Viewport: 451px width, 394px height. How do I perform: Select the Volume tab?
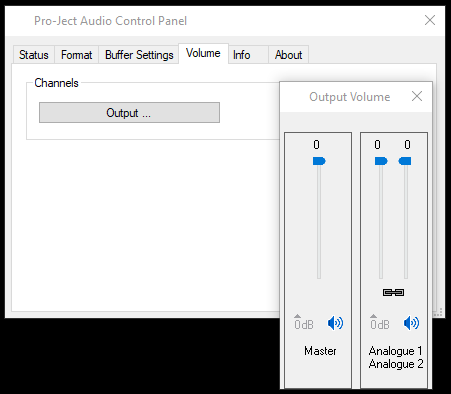coord(203,53)
